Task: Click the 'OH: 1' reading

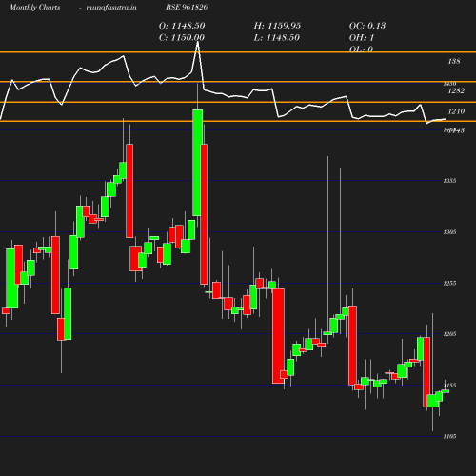Action: [x=362, y=38]
